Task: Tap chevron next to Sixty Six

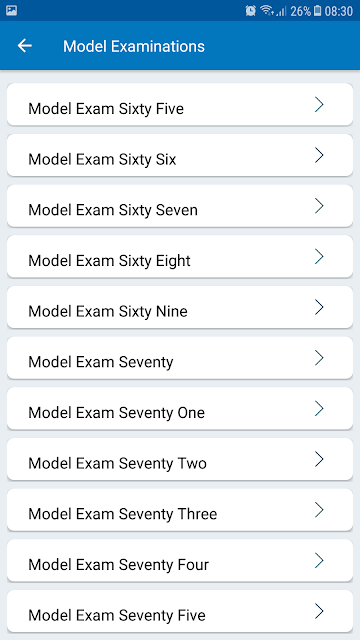Action: pyautogui.click(x=319, y=155)
